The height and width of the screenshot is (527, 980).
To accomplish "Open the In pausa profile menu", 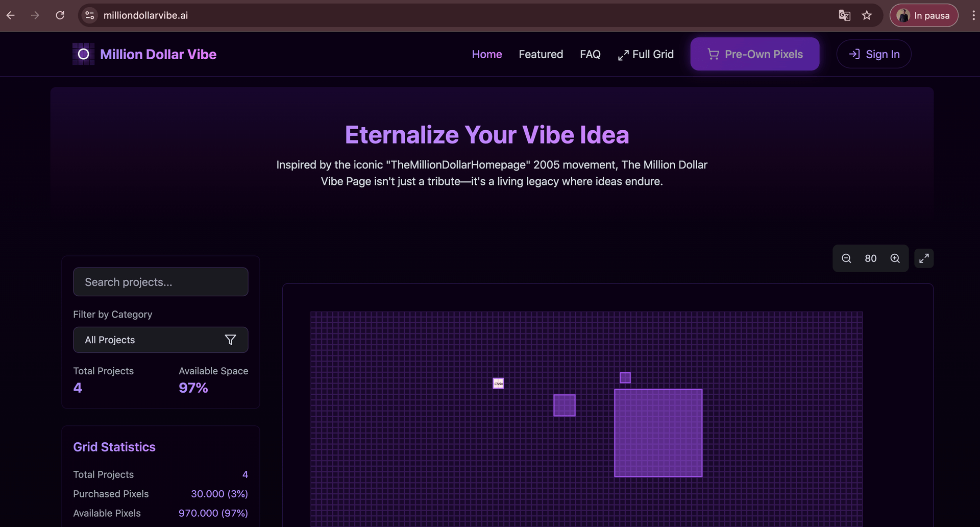I will pos(924,15).
